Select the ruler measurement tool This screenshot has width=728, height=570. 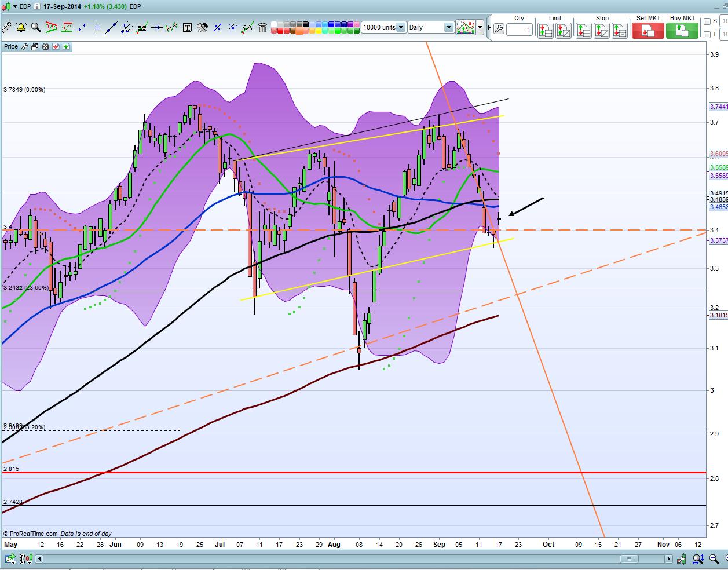6,27
